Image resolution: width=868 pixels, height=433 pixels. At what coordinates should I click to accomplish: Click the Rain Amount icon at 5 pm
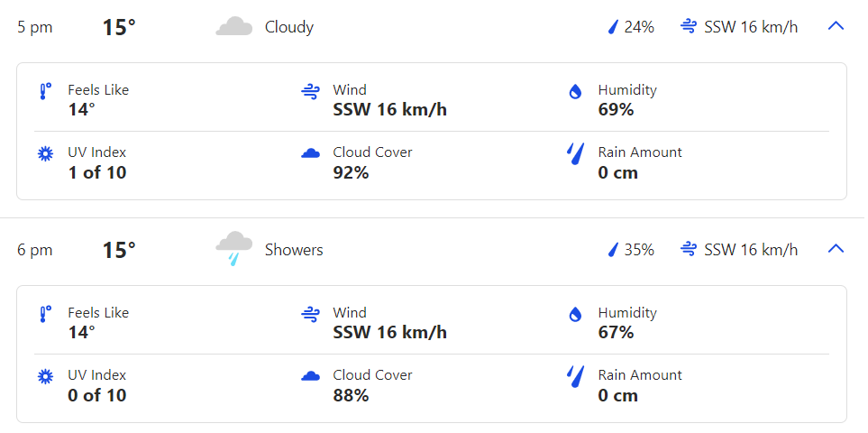pyautogui.click(x=575, y=153)
